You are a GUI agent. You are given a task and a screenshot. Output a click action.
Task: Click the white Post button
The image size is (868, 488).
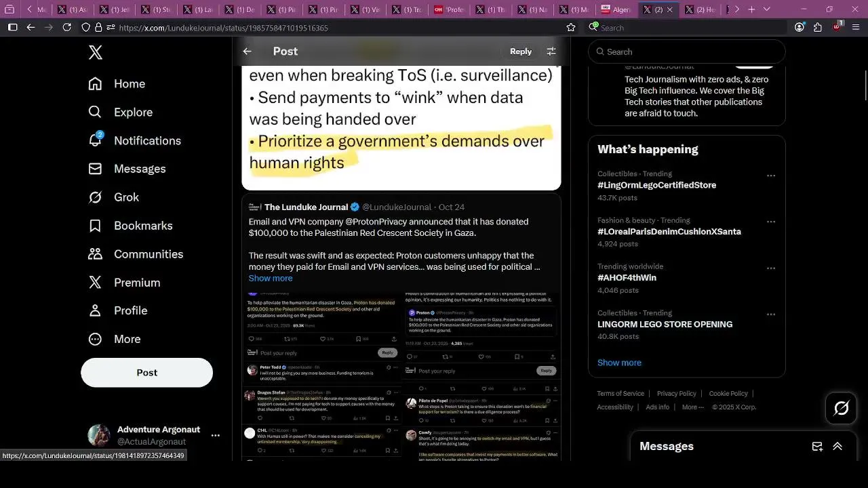(x=146, y=373)
